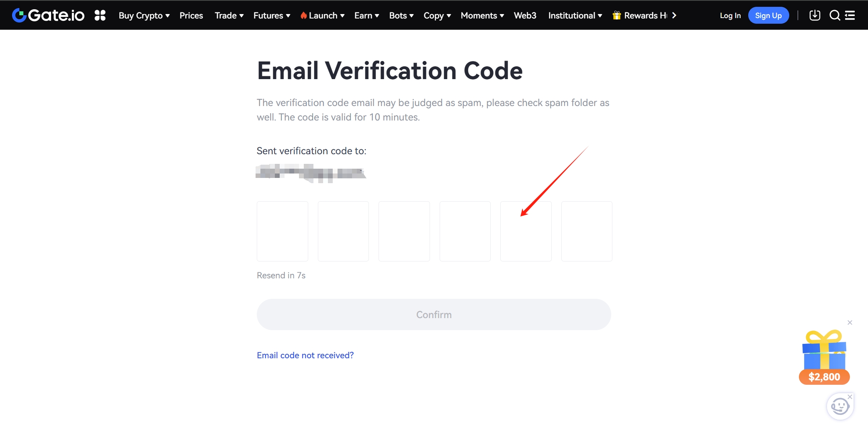Image resolution: width=868 pixels, height=441 pixels.
Task: Expand the Futures dropdown menu
Action: point(272,15)
